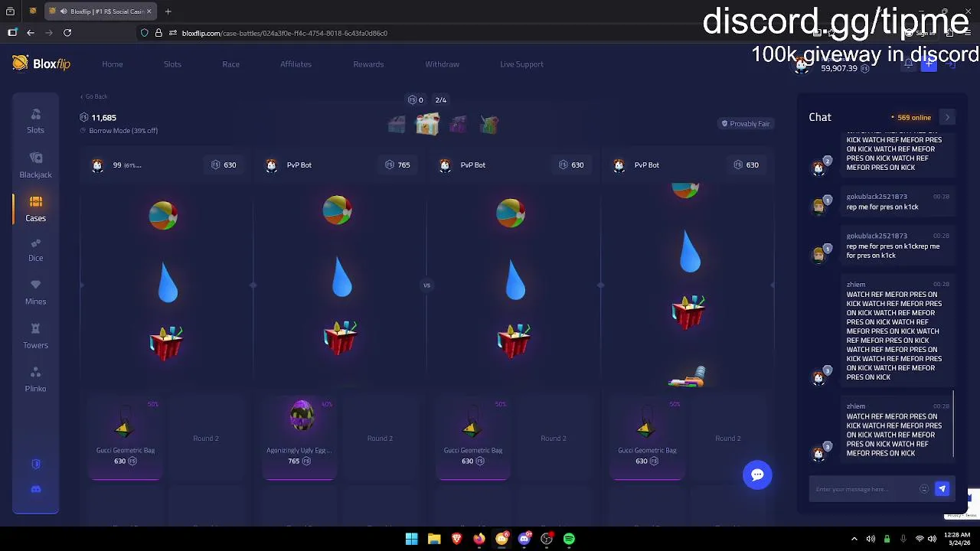Open Spotify from the taskbar

tap(569, 539)
